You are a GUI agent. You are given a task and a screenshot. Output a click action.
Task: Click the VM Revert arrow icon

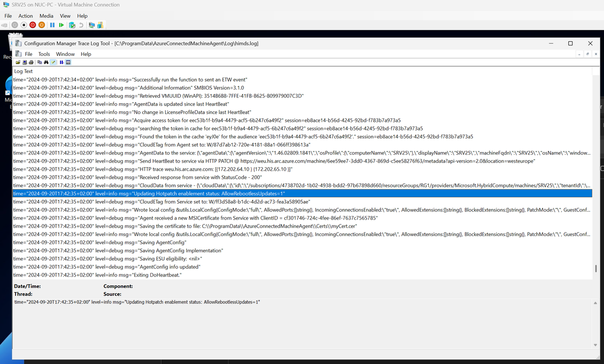pyautogui.click(x=81, y=25)
